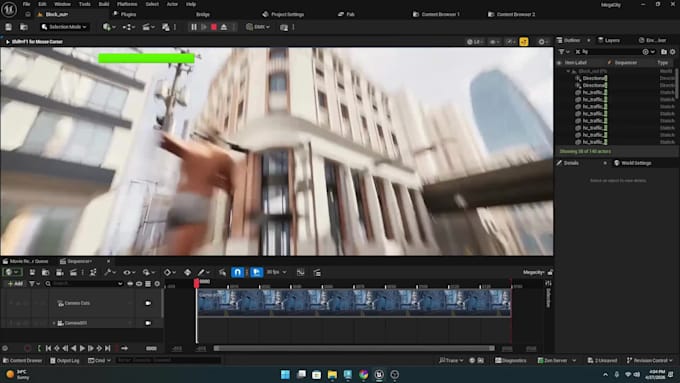The image size is (680, 383).
Task: Switch to Project Settings tab
Action: point(283,14)
